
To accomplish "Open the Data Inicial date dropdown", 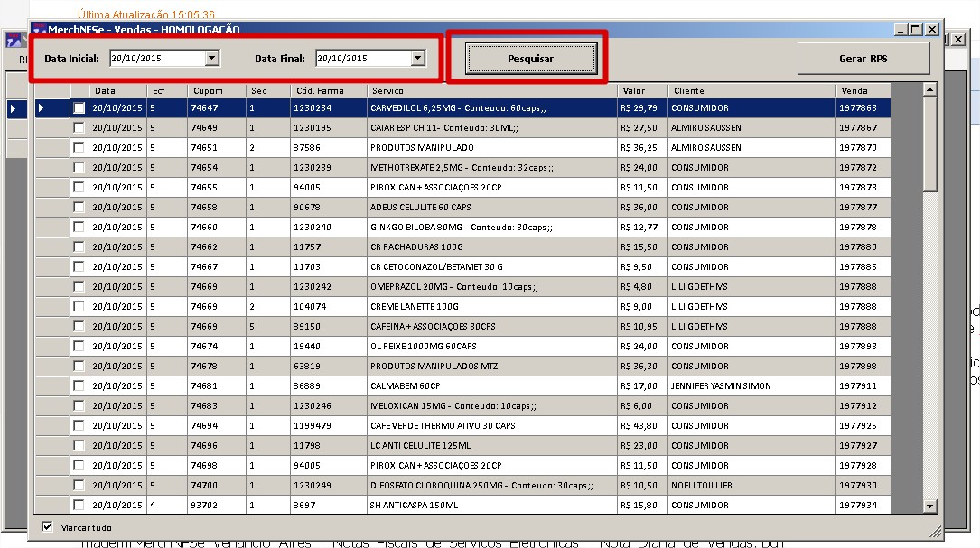I will (211, 59).
